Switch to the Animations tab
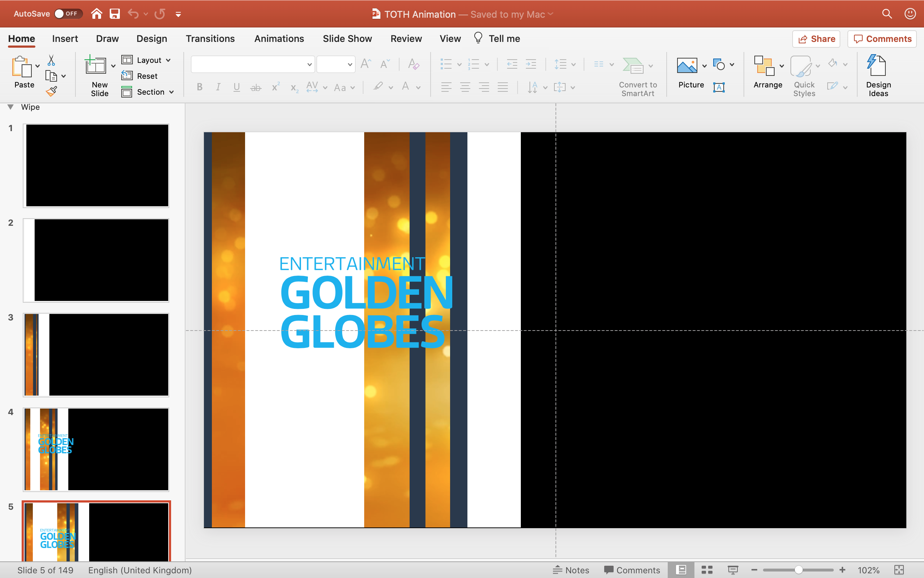This screenshot has height=578, width=924. 279,39
